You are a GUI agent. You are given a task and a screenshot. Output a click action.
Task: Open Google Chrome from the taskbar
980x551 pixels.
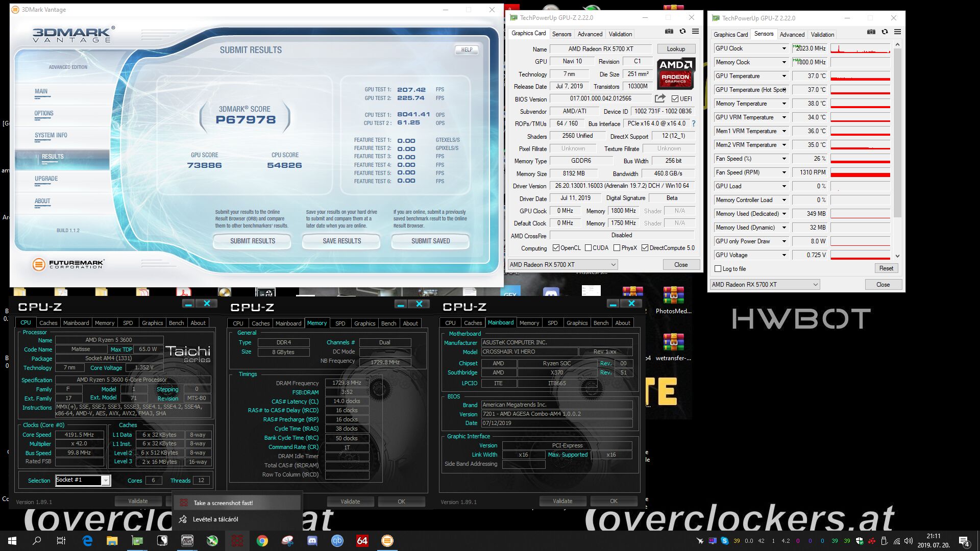click(x=262, y=541)
